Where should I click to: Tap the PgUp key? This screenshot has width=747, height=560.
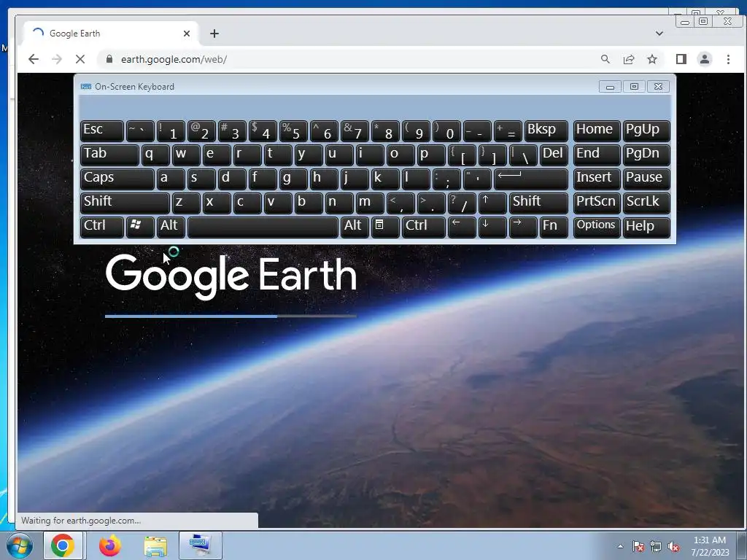646,131
